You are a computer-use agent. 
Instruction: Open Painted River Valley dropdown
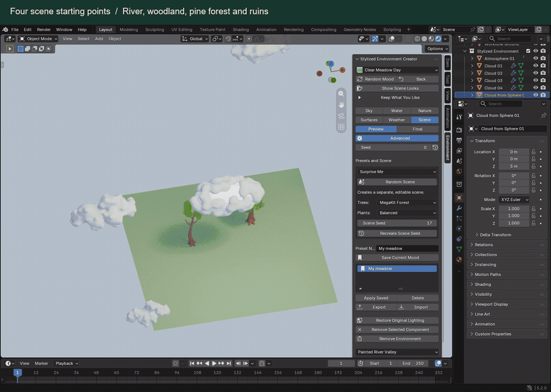[x=397, y=352]
